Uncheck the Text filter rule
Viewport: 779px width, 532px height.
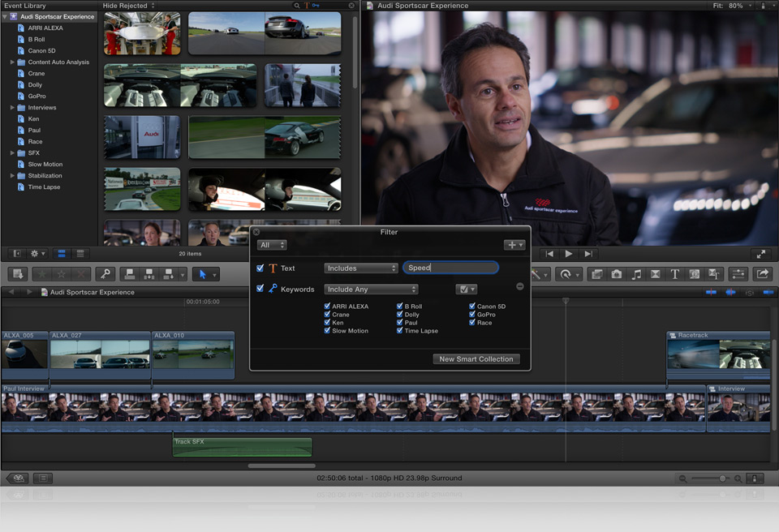point(260,268)
